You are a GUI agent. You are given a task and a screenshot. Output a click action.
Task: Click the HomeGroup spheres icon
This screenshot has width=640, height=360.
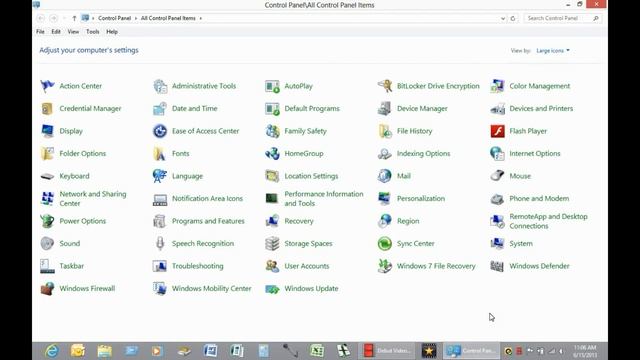coord(272,153)
